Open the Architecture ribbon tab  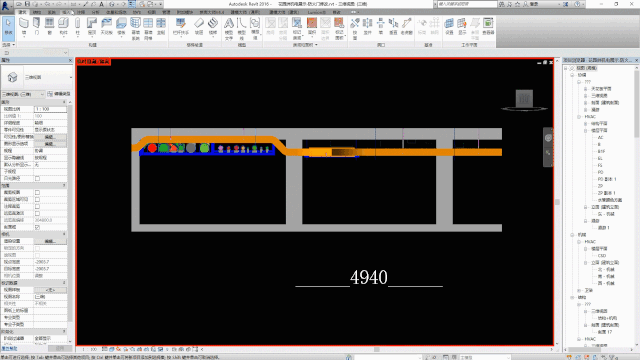tap(23, 12)
